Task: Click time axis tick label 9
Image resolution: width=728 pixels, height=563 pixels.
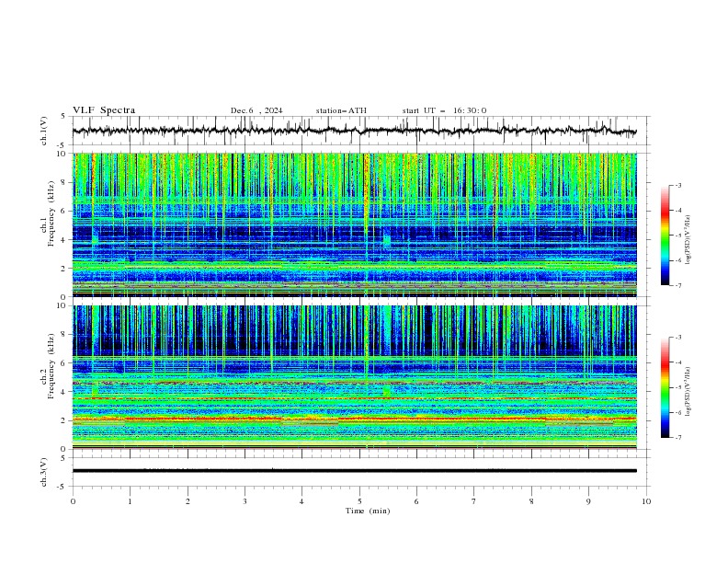Action: pyautogui.click(x=588, y=501)
